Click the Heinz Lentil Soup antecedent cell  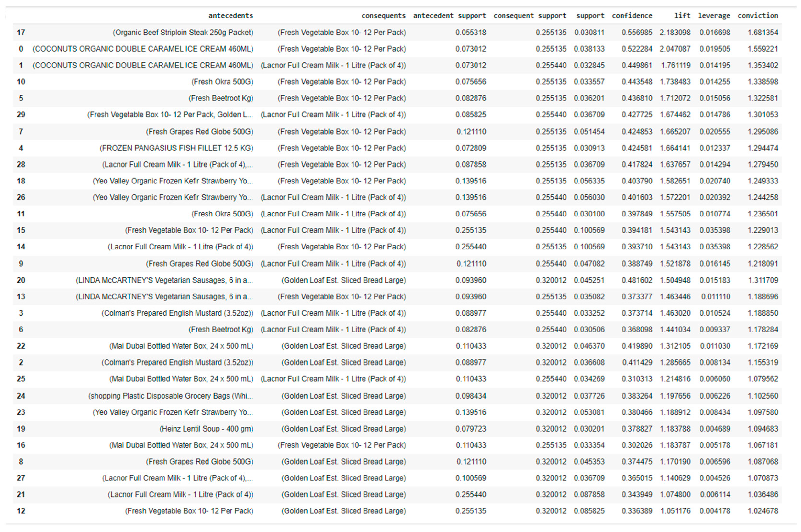[206, 429]
